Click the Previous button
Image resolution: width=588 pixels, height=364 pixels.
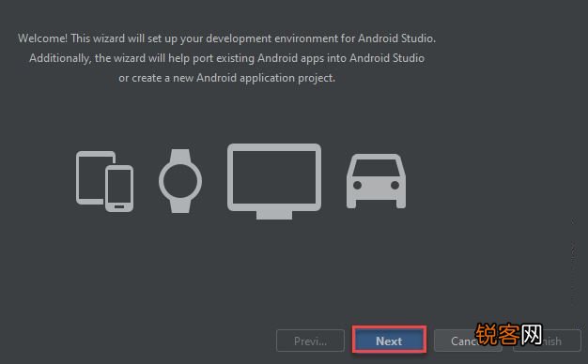(x=310, y=341)
